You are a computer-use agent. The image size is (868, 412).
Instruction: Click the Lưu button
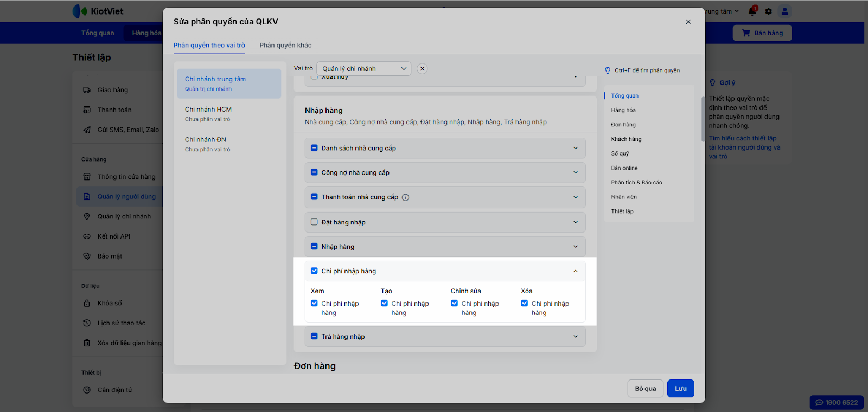coord(680,389)
